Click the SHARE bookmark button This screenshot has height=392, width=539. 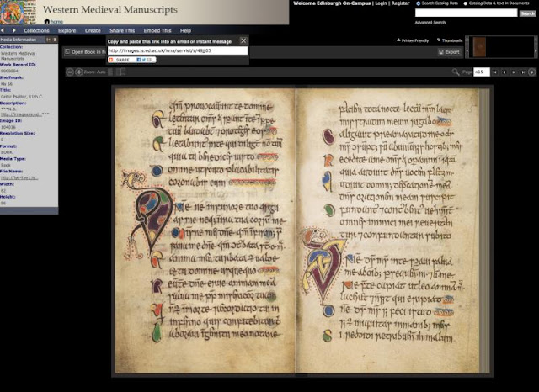(x=131, y=60)
